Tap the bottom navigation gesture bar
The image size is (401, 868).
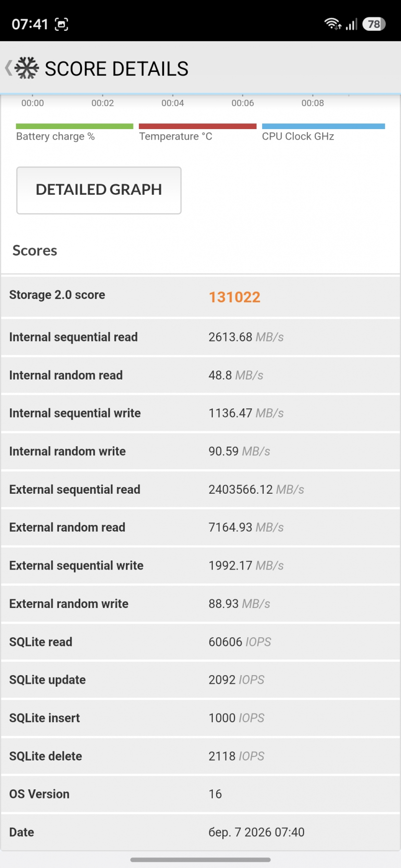(x=200, y=860)
